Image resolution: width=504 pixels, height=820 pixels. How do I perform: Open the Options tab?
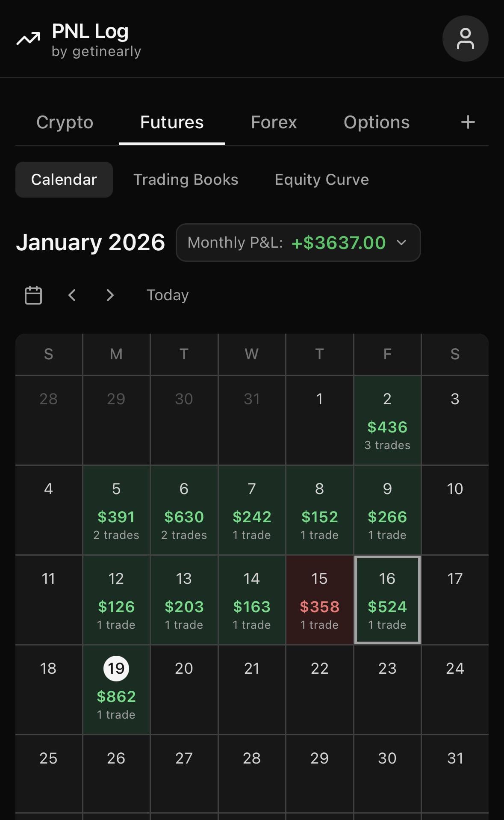point(376,122)
